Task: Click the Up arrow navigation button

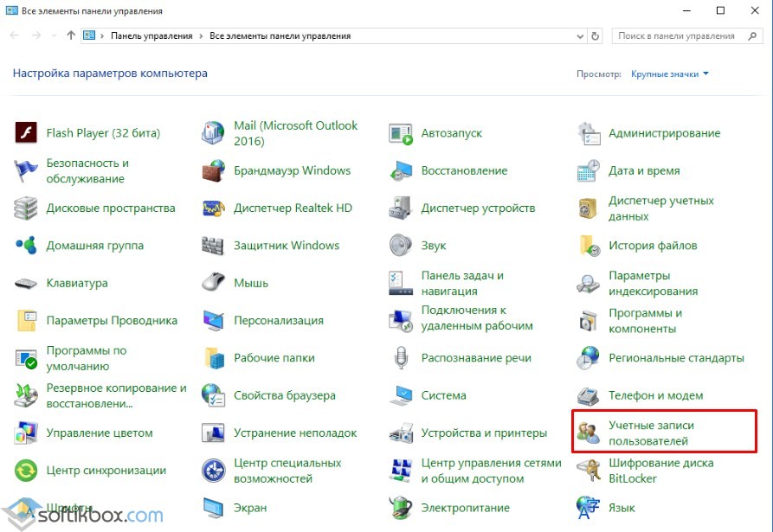Action: click(x=70, y=36)
